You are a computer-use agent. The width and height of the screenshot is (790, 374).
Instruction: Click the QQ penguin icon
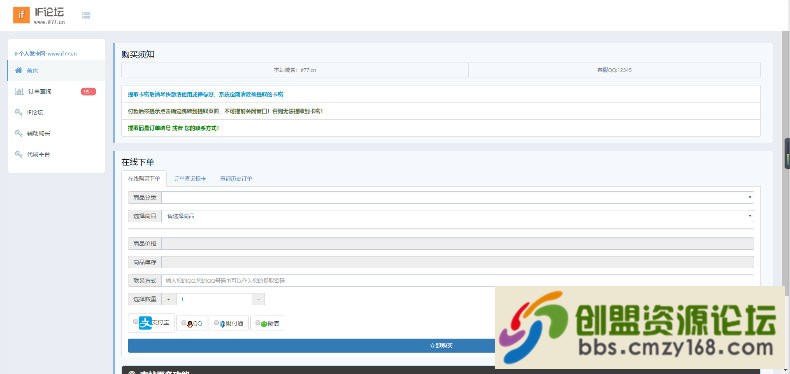click(x=190, y=324)
